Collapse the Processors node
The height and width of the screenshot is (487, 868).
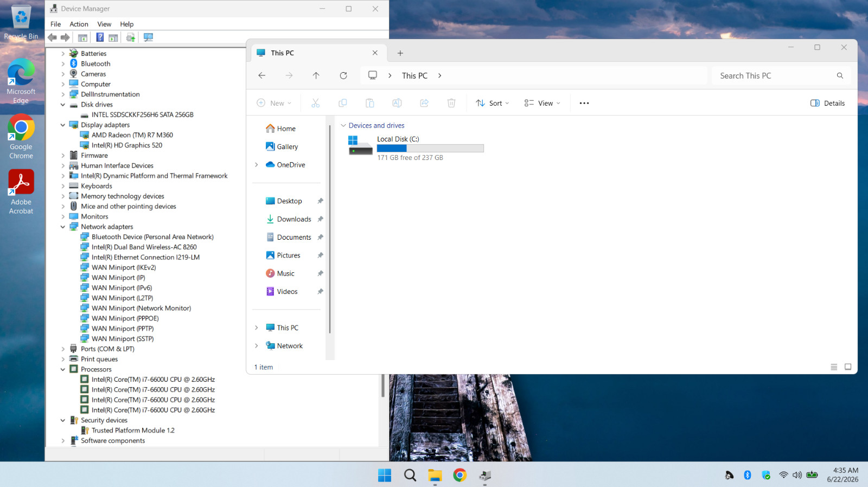(x=63, y=370)
